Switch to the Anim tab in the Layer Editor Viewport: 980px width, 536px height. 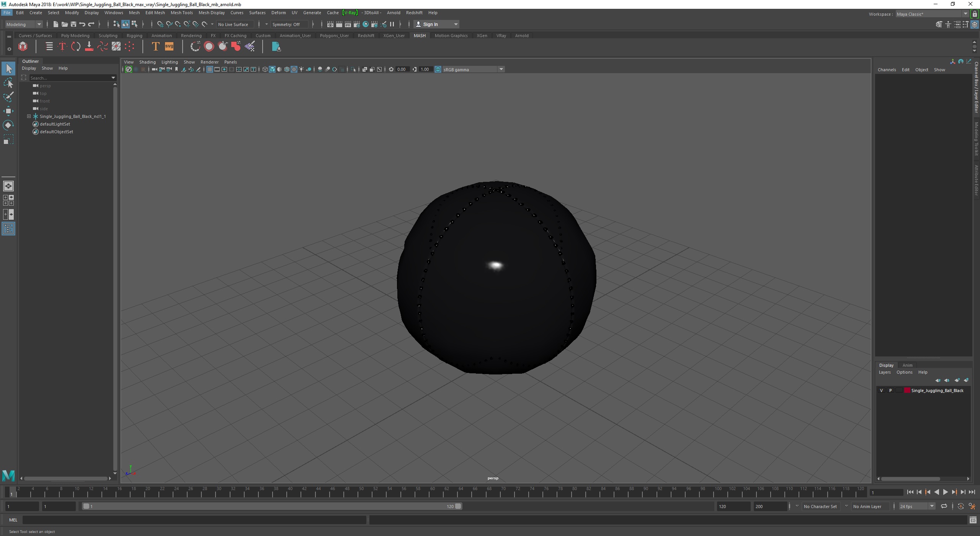pos(907,365)
